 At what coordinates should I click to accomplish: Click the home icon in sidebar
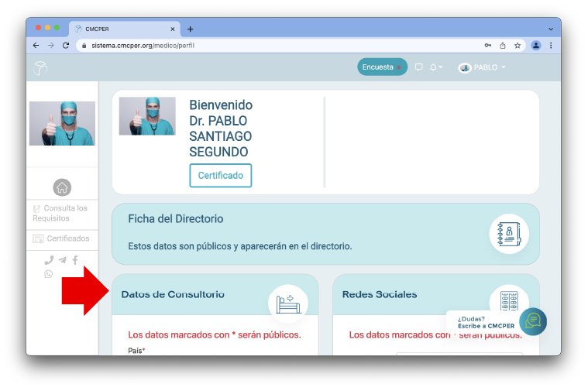click(62, 187)
